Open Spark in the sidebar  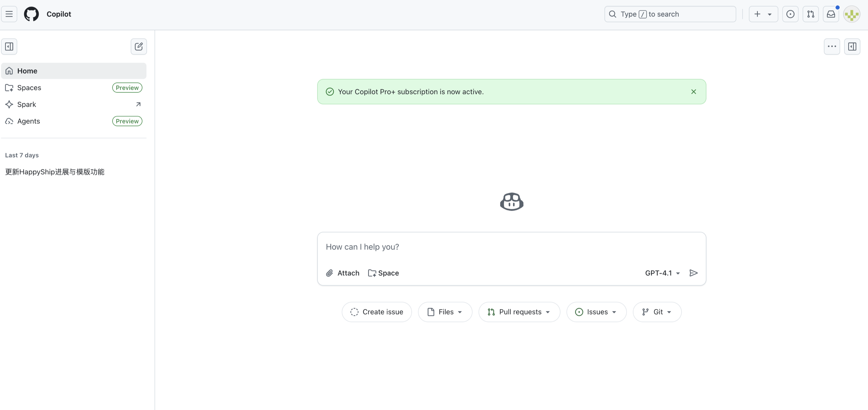click(x=74, y=104)
